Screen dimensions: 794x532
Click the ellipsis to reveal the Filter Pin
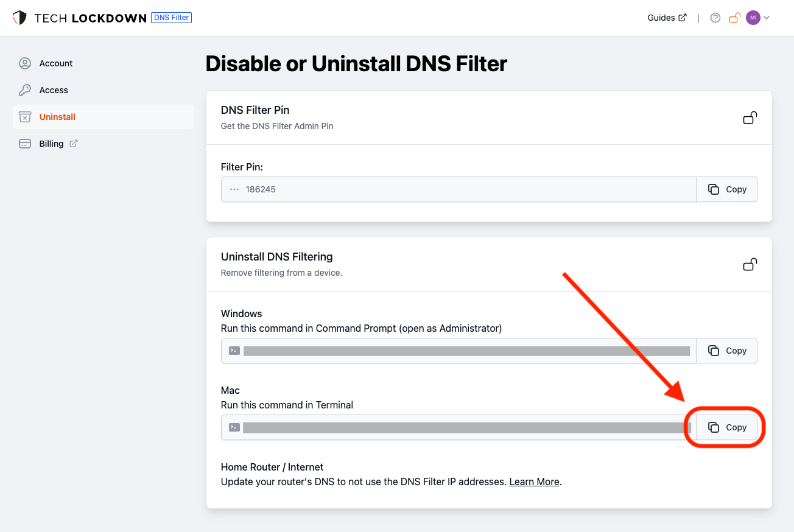(x=233, y=189)
